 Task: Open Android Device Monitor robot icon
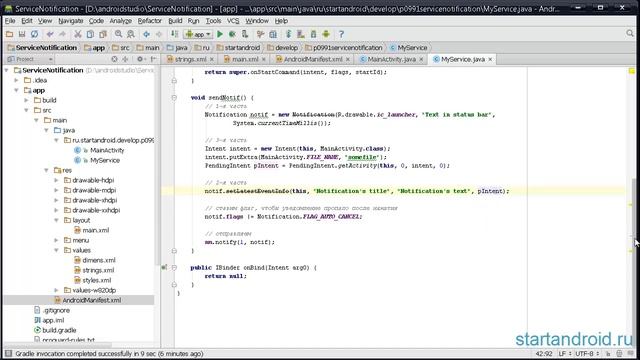click(x=326, y=34)
